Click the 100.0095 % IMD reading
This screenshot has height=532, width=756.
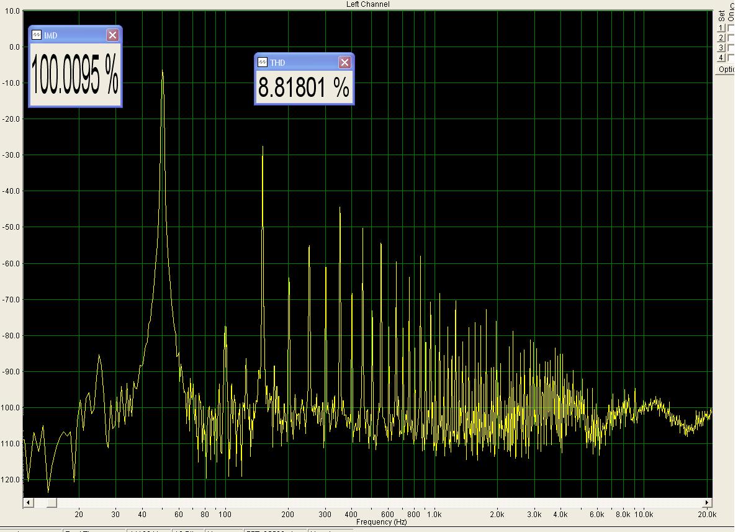[74, 73]
